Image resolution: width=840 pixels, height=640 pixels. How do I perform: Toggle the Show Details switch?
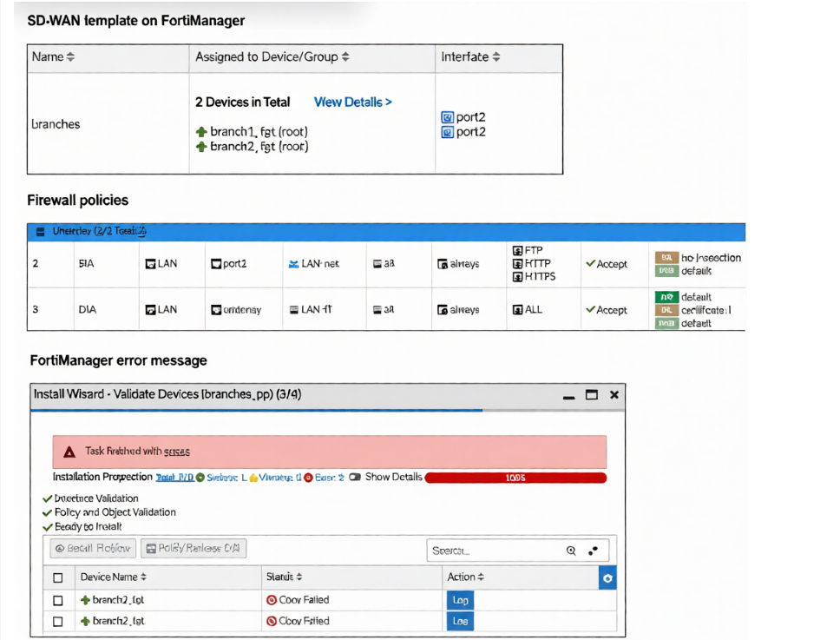[355, 477]
